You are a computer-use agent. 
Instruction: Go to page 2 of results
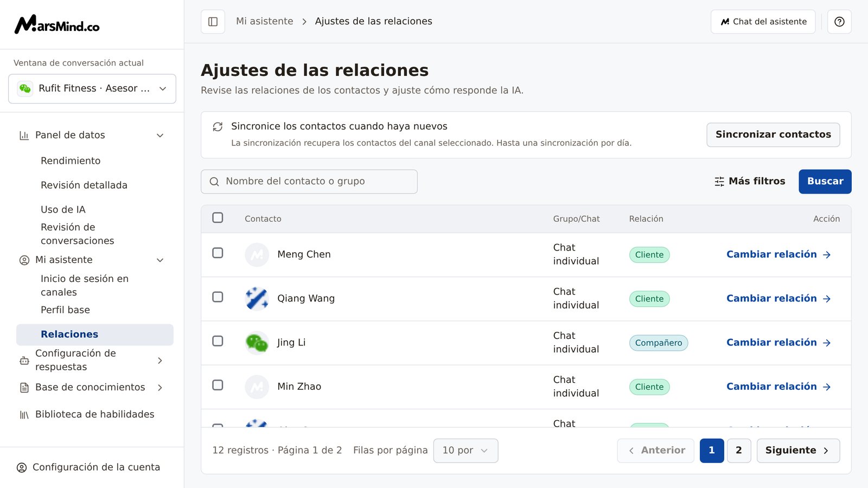tap(739, 451)
